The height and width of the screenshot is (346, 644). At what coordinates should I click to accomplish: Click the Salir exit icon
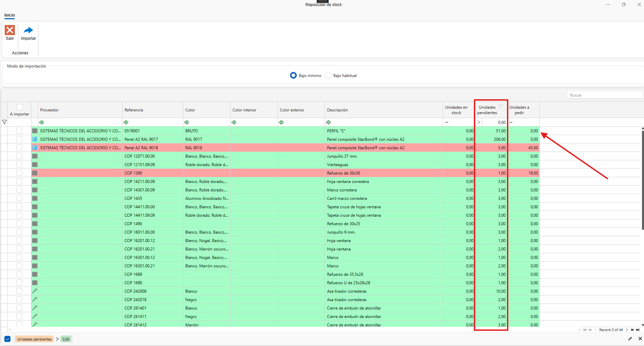pos(10,30)
